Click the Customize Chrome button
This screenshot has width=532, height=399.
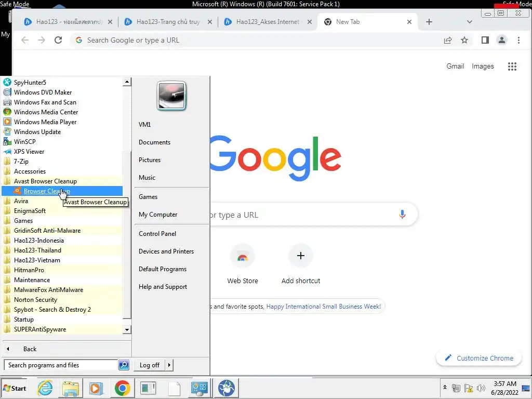point(478,358)
